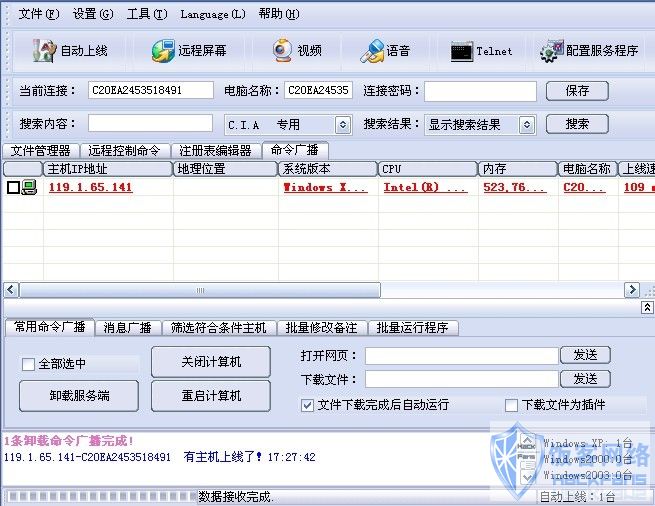This screenshot has height=506, width=655.
Task: Enable the 全部选中 checkbox
Action: pyautogui.click(x=28, y=365)
